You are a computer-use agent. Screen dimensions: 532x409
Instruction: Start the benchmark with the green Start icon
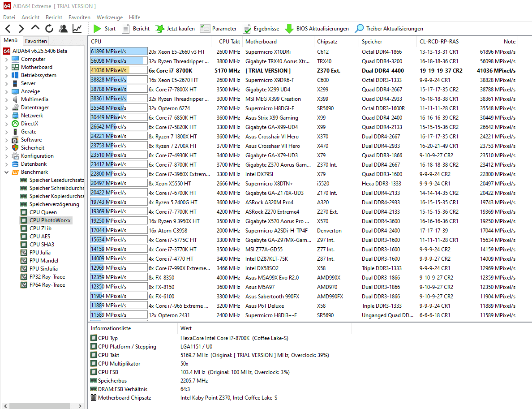(x=97, y=29)
